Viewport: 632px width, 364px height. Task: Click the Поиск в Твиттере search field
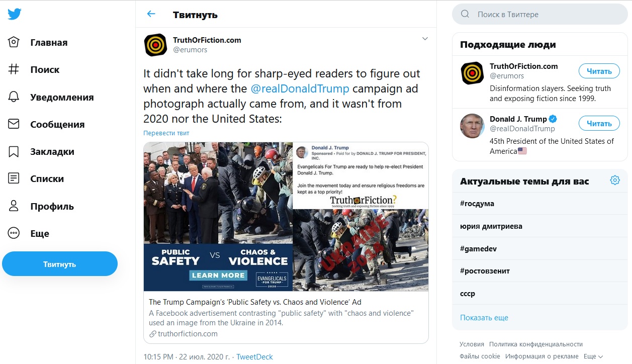tap(540, 15)
